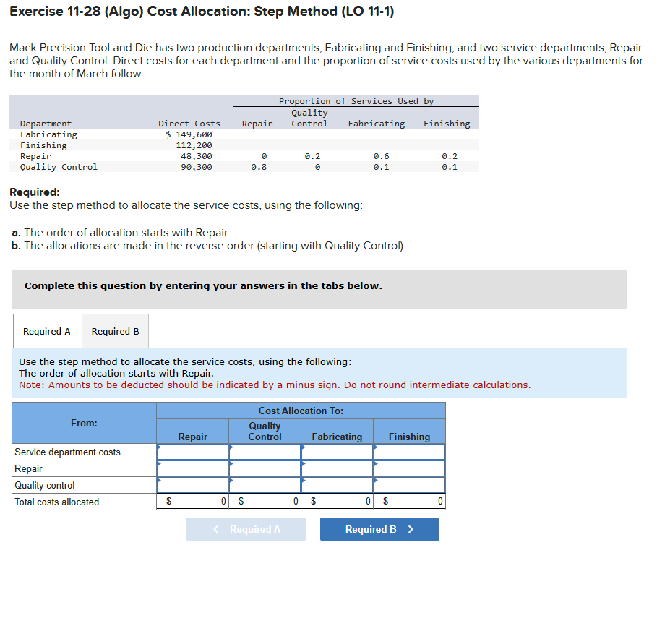The width and height of the screenshot is (670, 644).
Task: Click the Service department costs Fabricating cell
Action: pyautogui.click(x=337, y=452)
